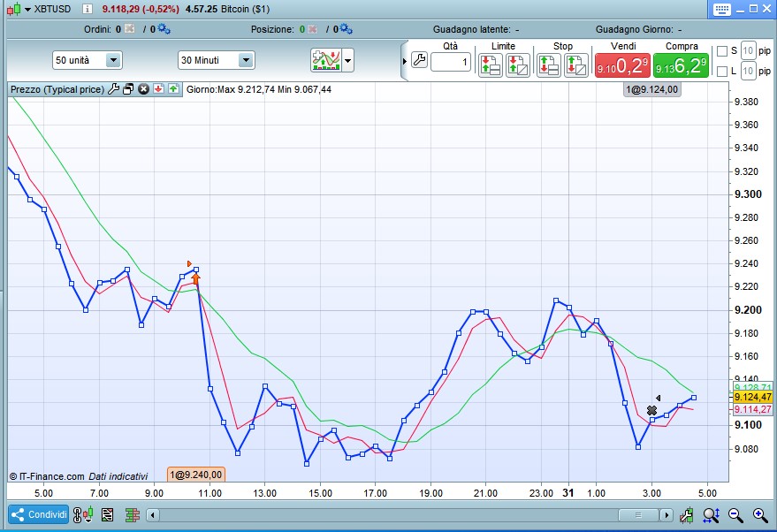
Task: Click the order book bars icon
Action: click(x=132, y=515)
